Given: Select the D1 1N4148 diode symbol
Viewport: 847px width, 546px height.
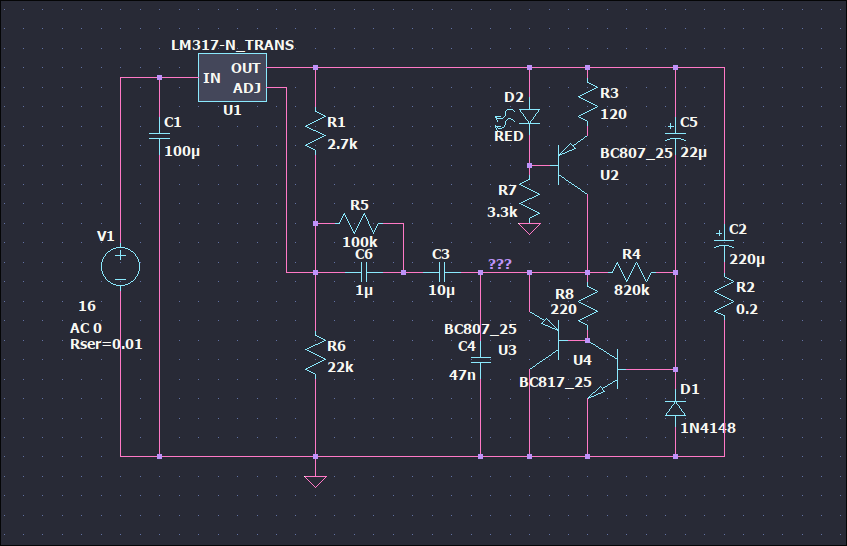Looking at the screenshot, I should pos(675,409).
